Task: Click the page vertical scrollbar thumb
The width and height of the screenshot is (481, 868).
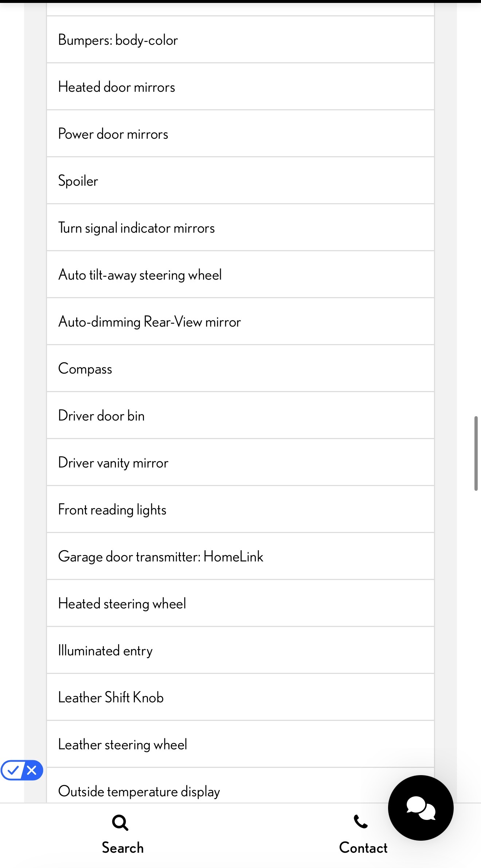Action: [x=476, y=453]
